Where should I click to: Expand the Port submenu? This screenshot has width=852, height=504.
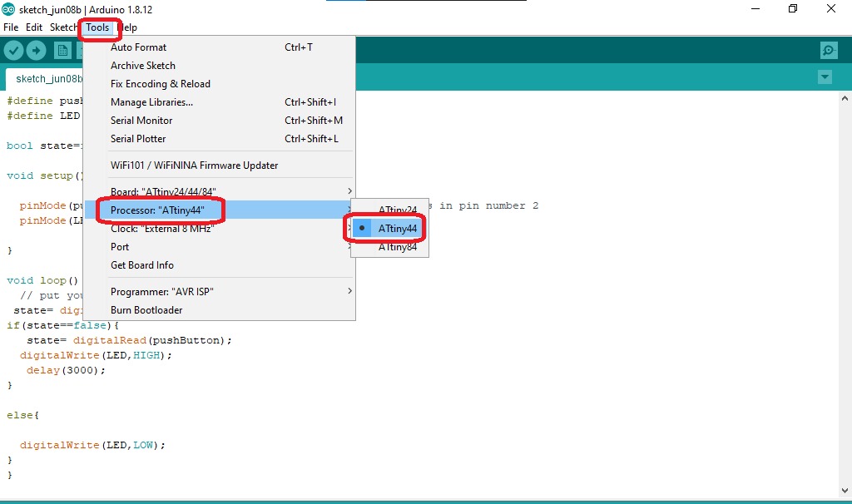219,246
